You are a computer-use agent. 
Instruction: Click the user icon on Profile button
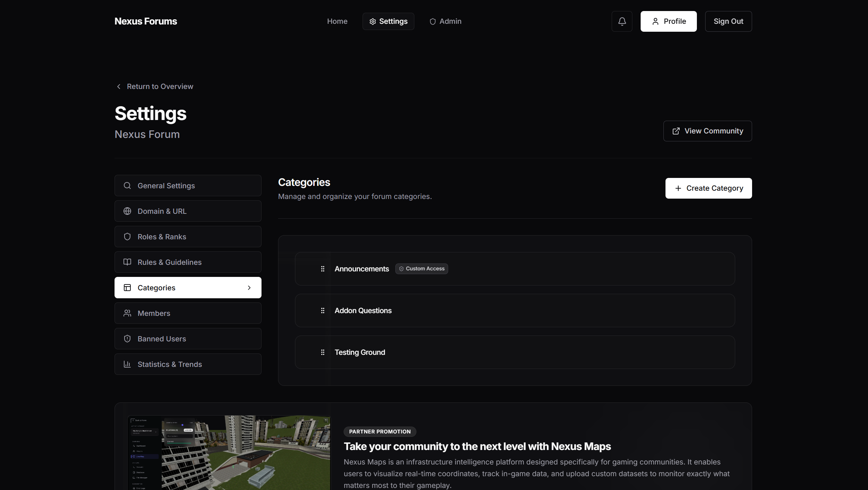(x=655, y=21)
